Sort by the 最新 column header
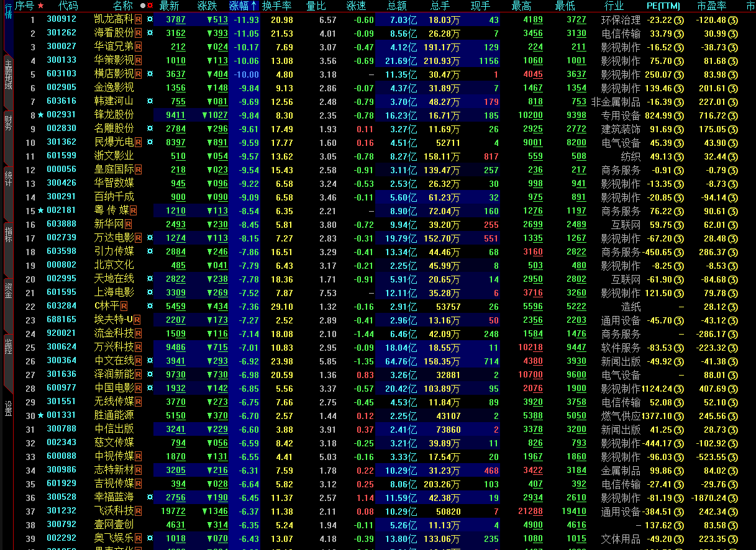The width and height of the screenshot is (756, 550). pyautogui.click(x=169, y=6)
